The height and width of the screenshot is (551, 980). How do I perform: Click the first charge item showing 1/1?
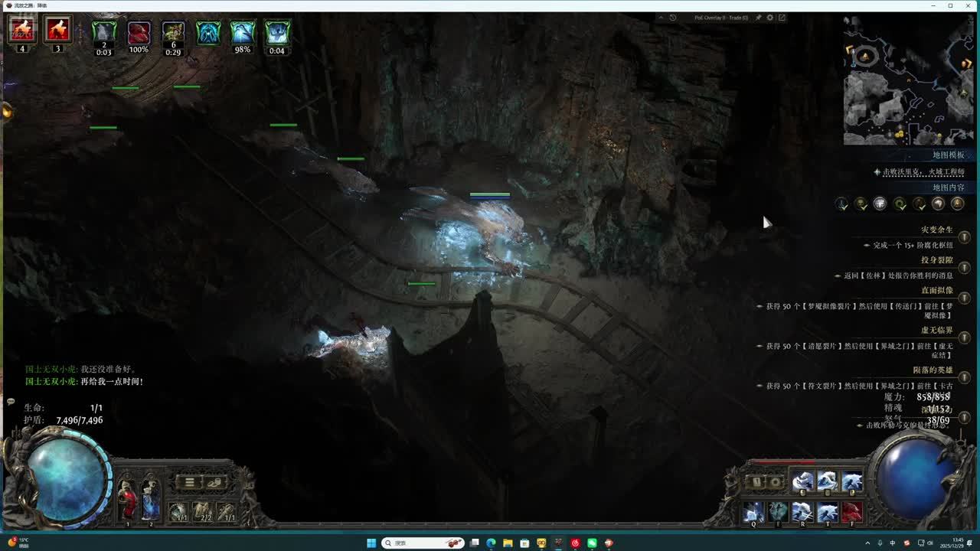(178, 511)
